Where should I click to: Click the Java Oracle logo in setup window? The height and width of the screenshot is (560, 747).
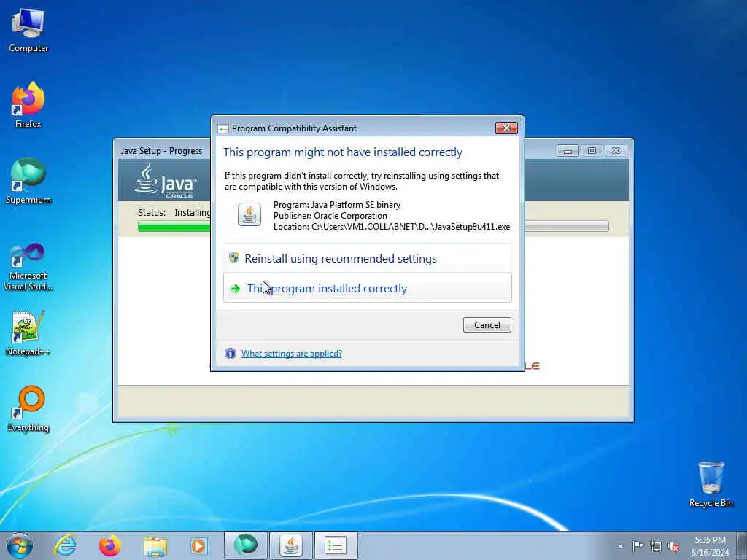[x=166, y=182]
